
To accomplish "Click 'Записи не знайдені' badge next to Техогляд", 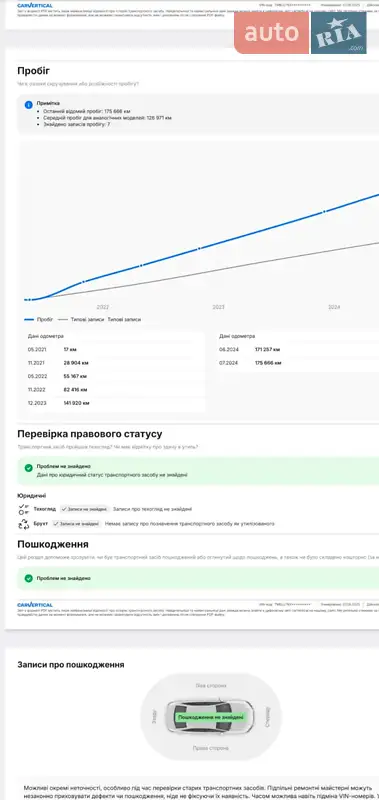I will 84,509.
